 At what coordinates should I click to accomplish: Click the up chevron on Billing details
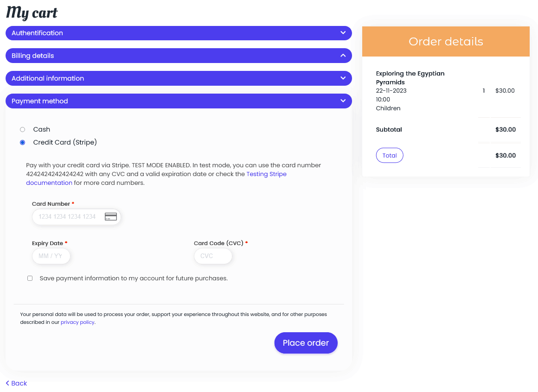pyautogui.click(x=343, y=56)
